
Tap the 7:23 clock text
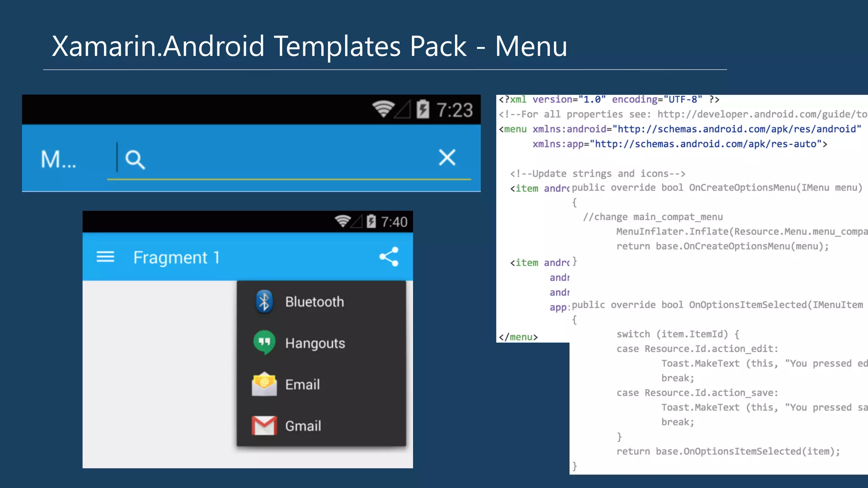tap(455, 110)
